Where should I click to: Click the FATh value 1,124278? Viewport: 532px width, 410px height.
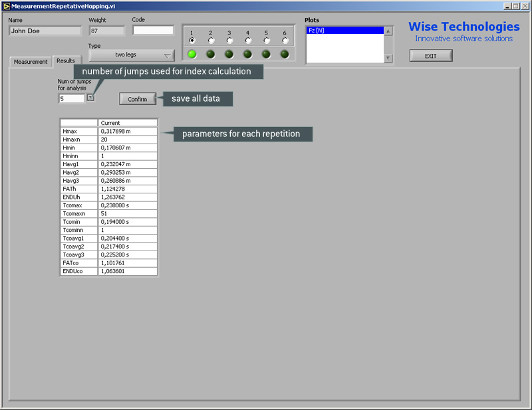tap(128, 189)
